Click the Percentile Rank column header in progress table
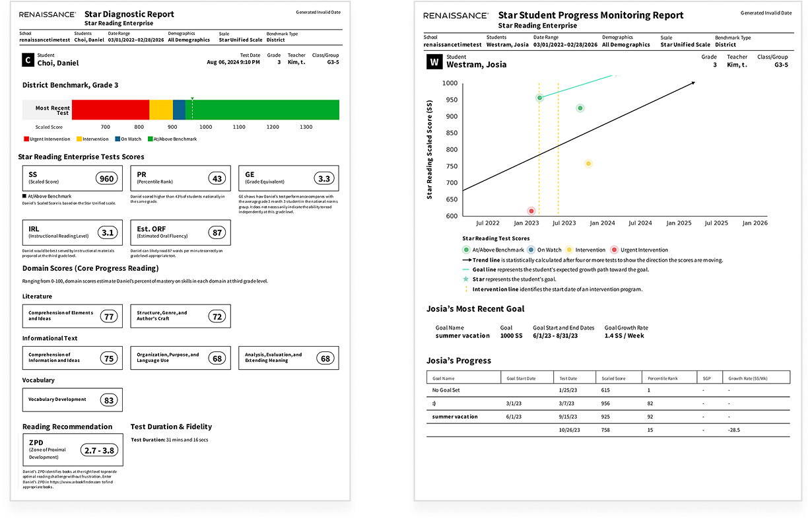Screen dimensions: 812x521 pos(669,378)
